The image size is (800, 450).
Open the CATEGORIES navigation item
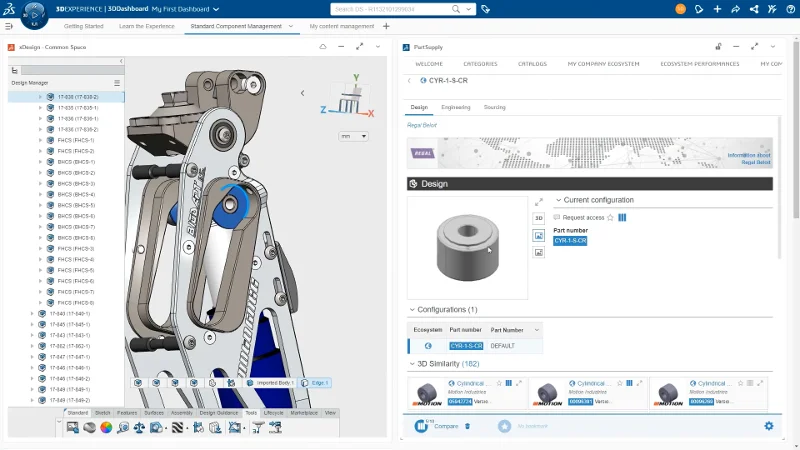click(480, 63)
